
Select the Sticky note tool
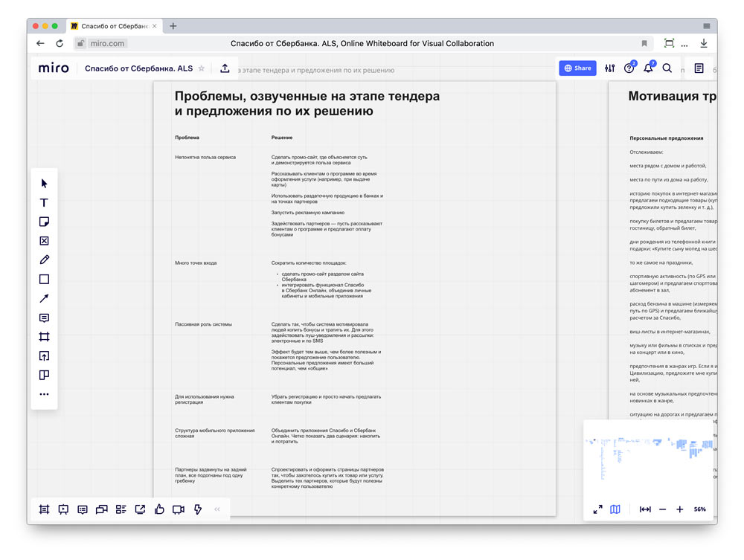point(44,221)
